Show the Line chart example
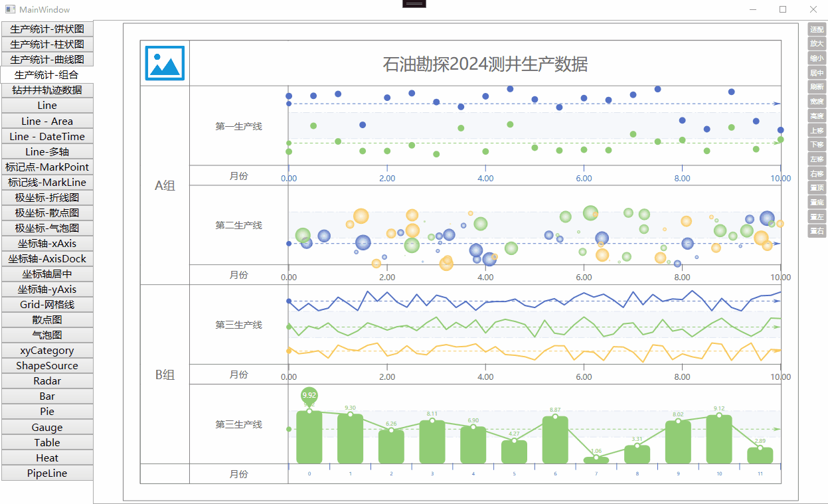Viewport: 828px width, 504px height. click(x=47, y=105)
